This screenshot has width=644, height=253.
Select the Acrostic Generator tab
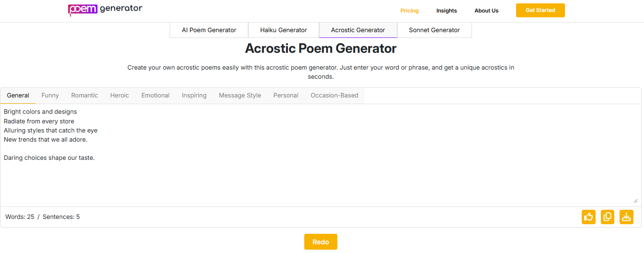[358, 30]
